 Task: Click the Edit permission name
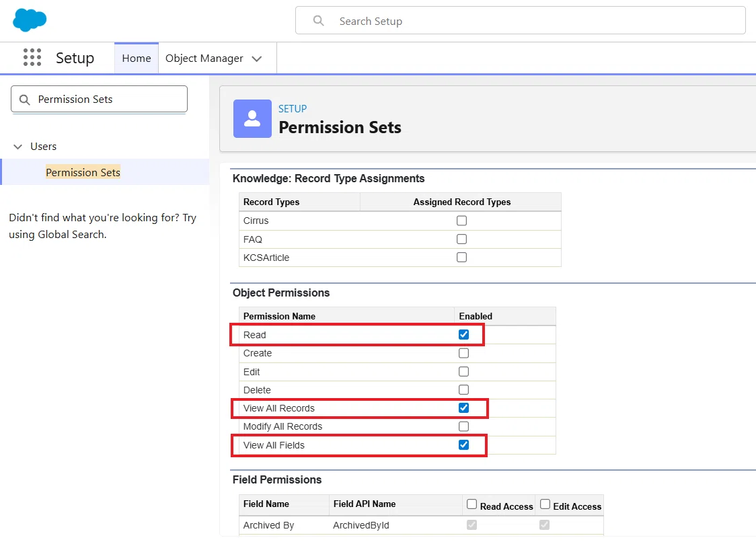pyautogui.click(x=252, y=372)
